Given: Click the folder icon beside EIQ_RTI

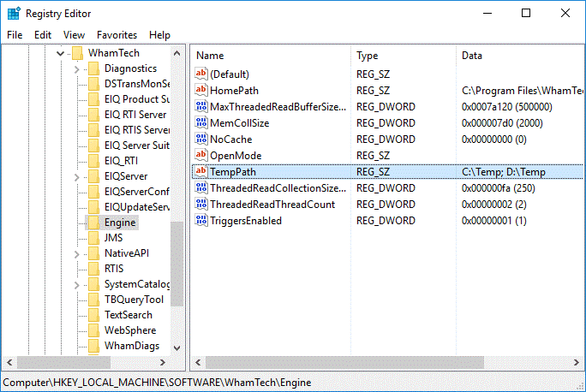Looking at the screenshot, I should [x=93, y=161].
